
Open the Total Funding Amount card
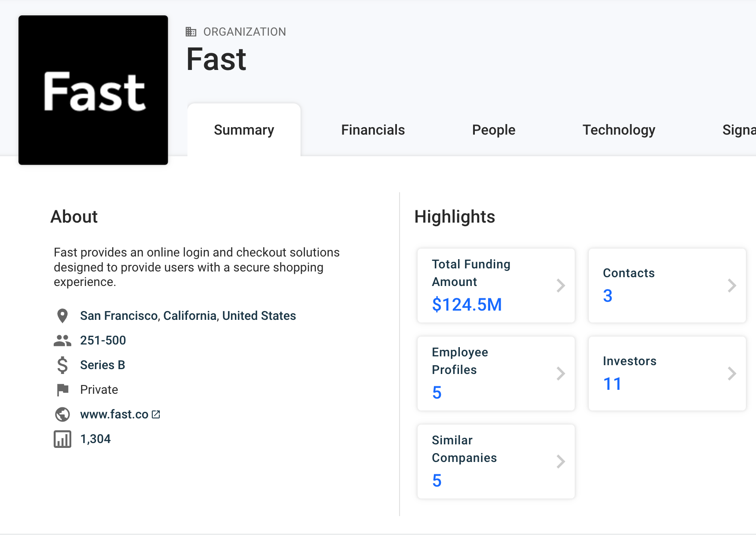[496, 286]
